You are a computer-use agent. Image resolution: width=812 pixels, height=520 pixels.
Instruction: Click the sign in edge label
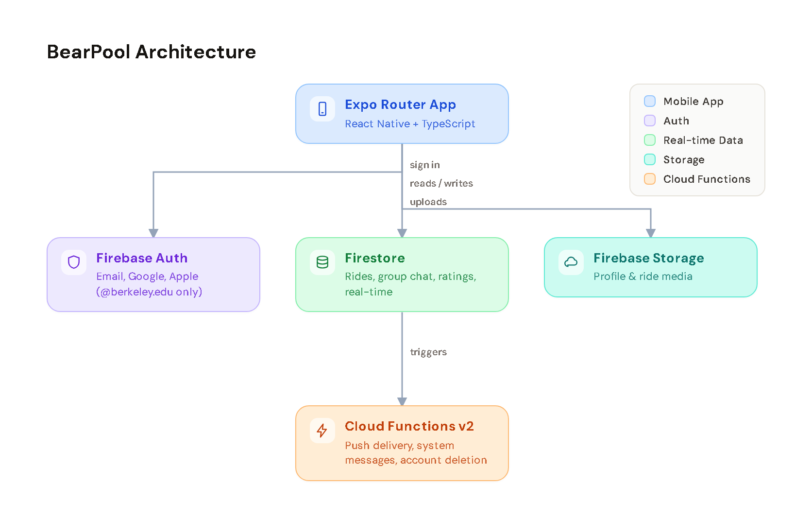[425, 165]
